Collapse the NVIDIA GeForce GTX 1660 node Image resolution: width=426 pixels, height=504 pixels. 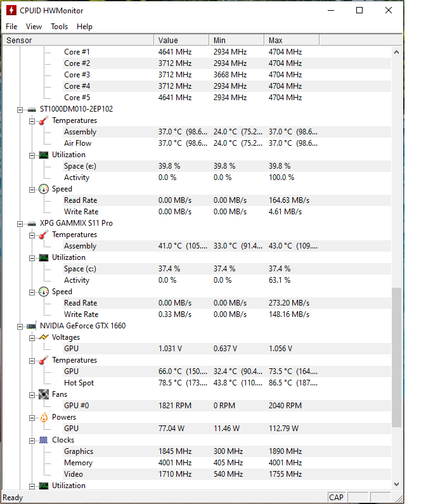20,326
